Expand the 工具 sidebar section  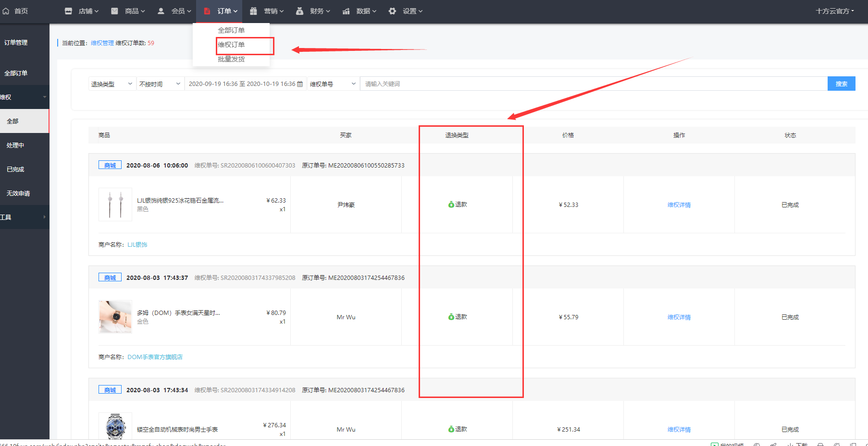25,217
